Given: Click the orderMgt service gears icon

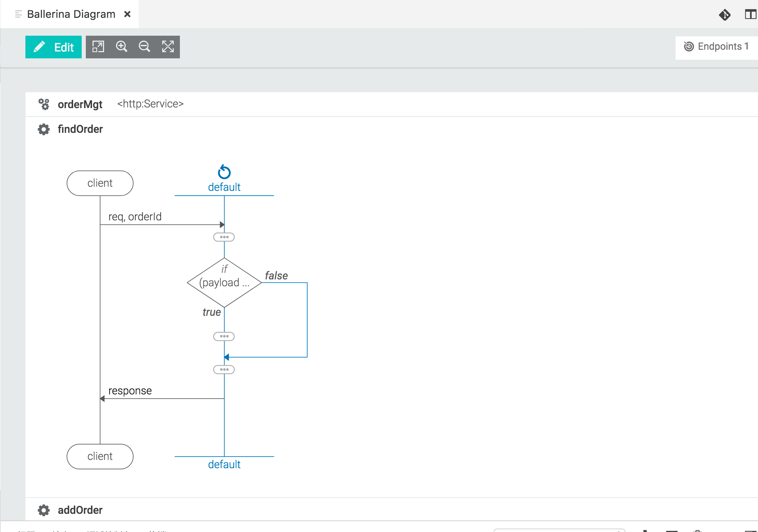Looking at the screenshot, I should tap(44, 104).
